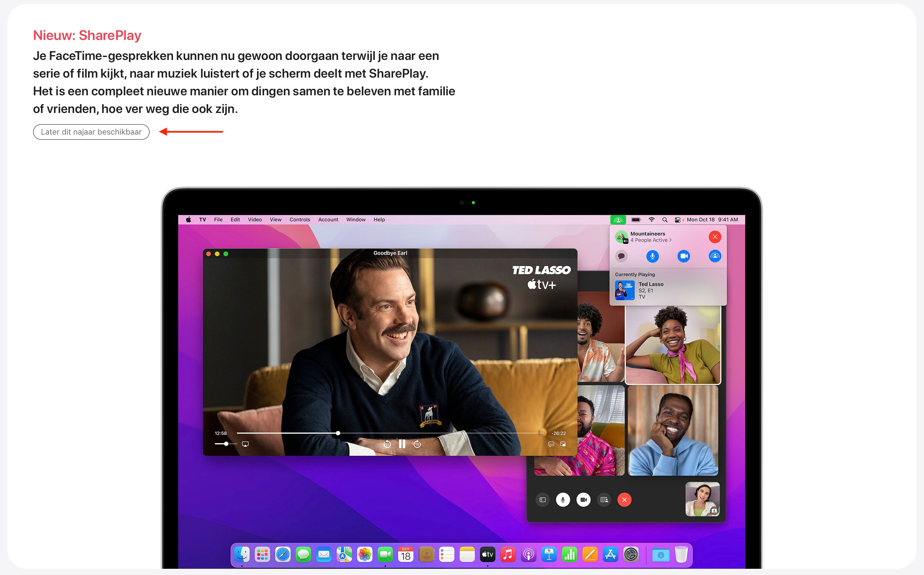924x575 pixels.
Task: Open Podcasts from the Dock
Action: [x=528, y=554]
